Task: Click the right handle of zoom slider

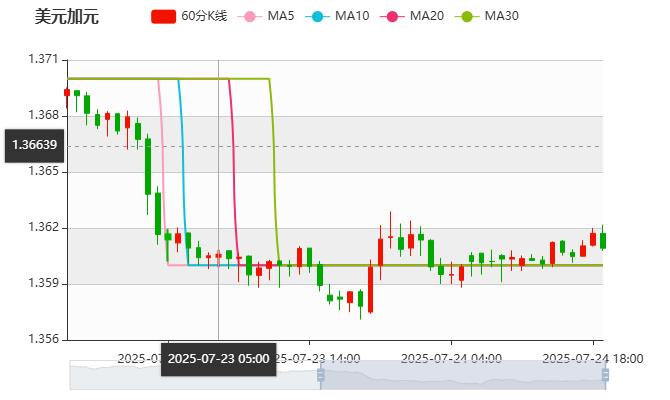Action: pos(607,375)
